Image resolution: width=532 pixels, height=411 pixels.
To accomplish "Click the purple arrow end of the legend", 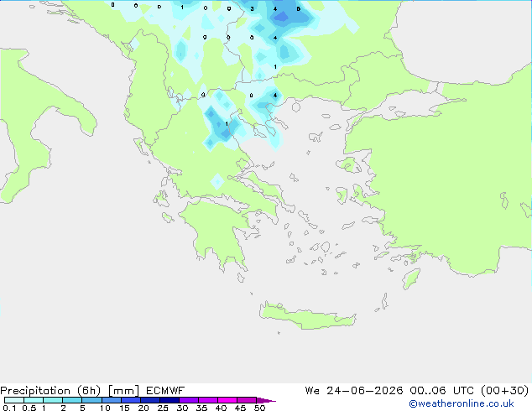I will click(266, 400).
